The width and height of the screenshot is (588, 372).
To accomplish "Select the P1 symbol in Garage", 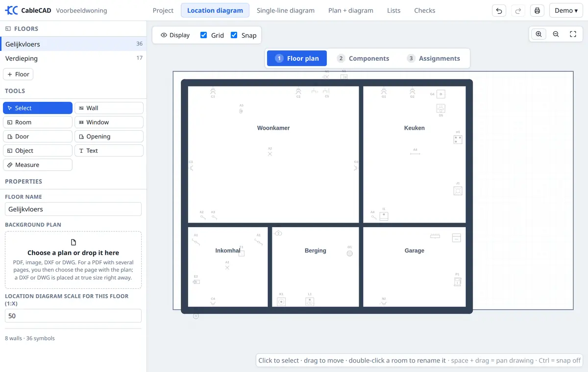I will (x=458, y=281).
